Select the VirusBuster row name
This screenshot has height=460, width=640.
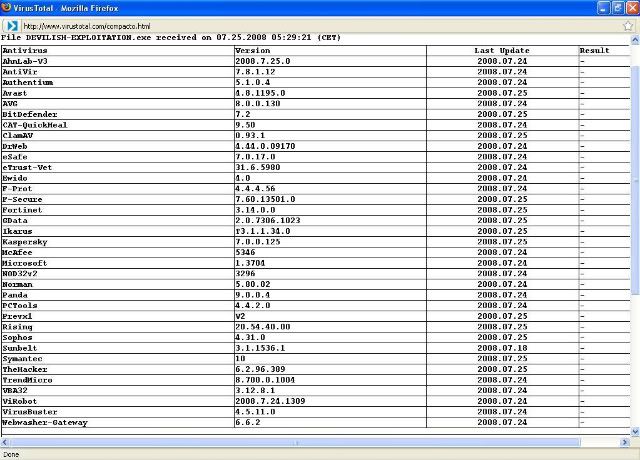(x=30, y=412)
